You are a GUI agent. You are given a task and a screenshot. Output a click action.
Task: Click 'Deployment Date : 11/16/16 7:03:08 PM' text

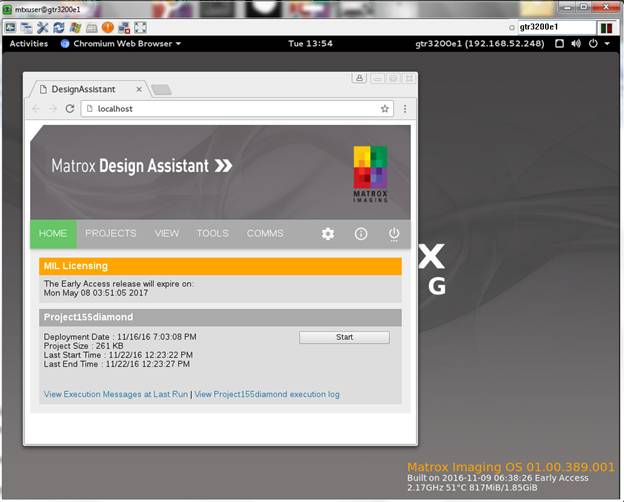[x=120, y=337]
